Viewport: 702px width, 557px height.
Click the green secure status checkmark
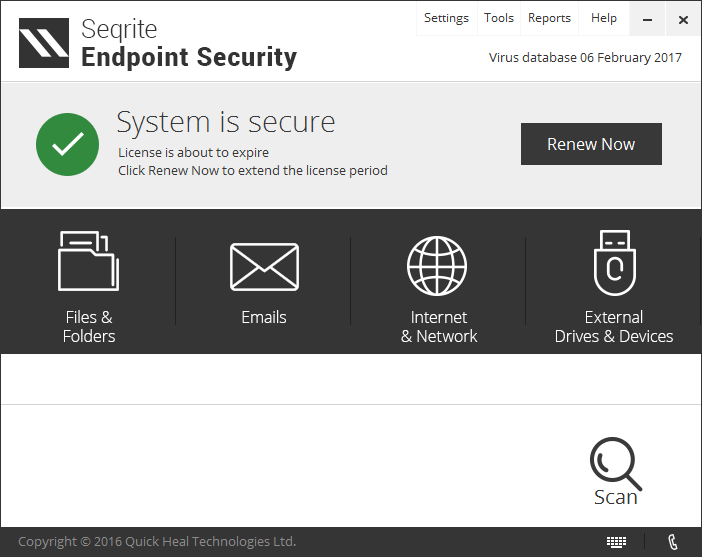pos(67,144)
